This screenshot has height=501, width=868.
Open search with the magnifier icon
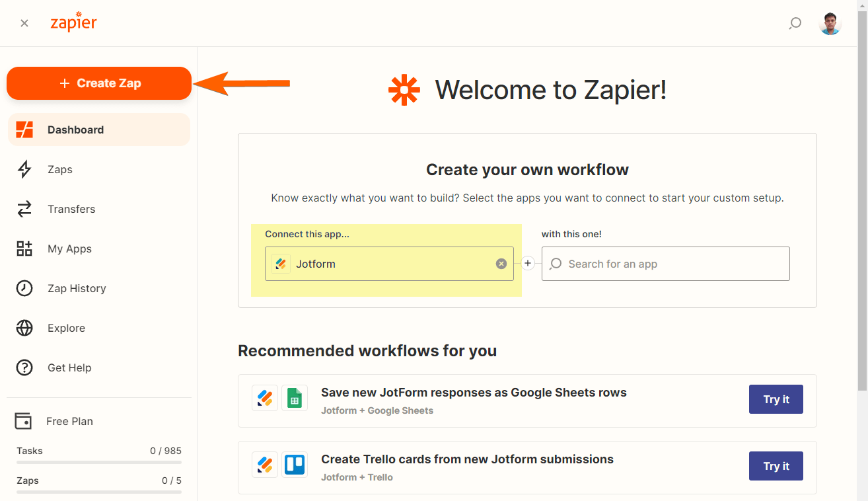click(795, 24)
